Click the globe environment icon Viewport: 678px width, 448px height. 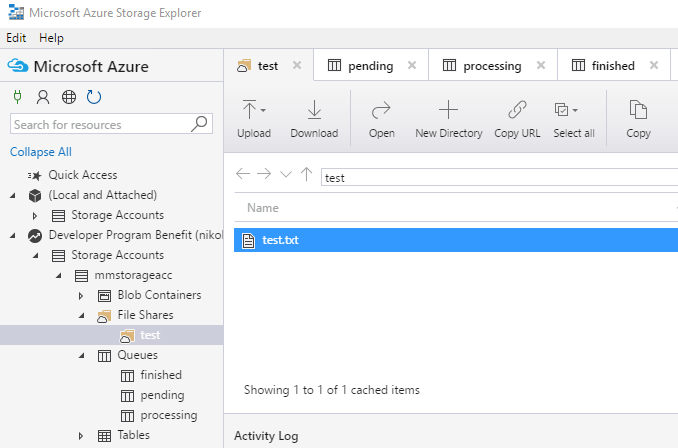69,97
